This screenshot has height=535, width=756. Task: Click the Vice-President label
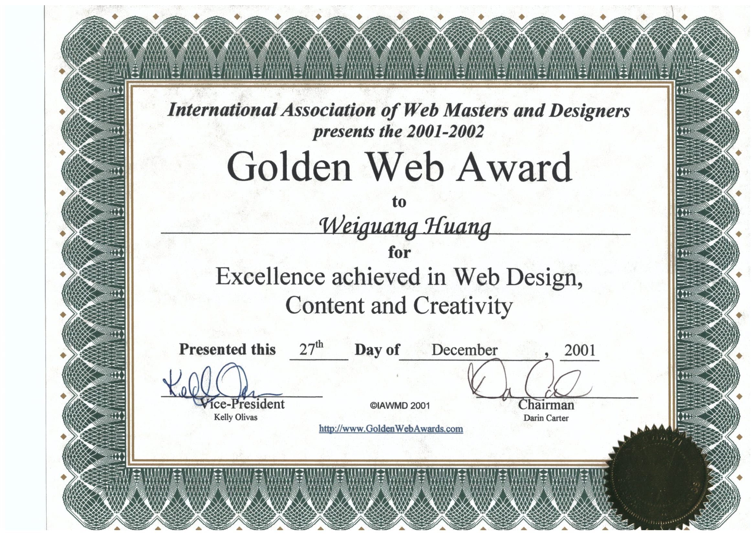(243, 404)
